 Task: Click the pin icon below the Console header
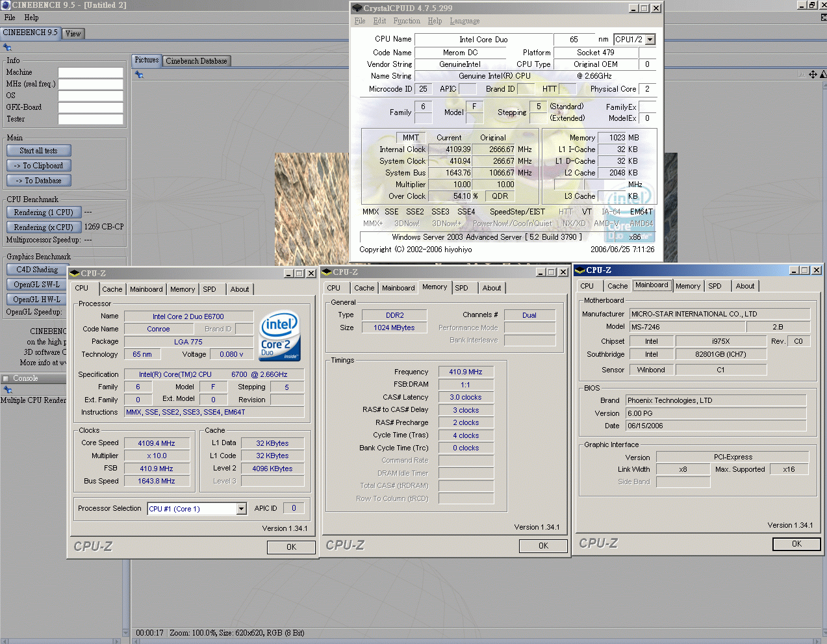[x=8, y=390]
